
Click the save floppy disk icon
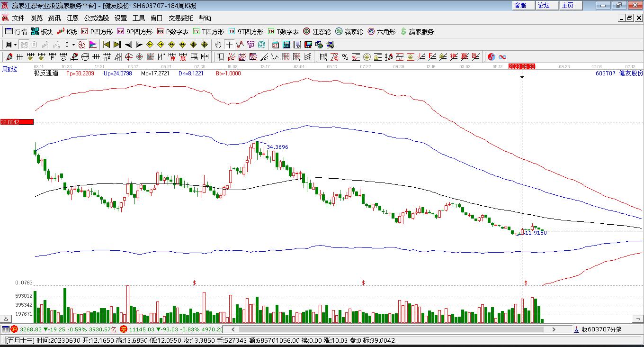tap(308, 45)
